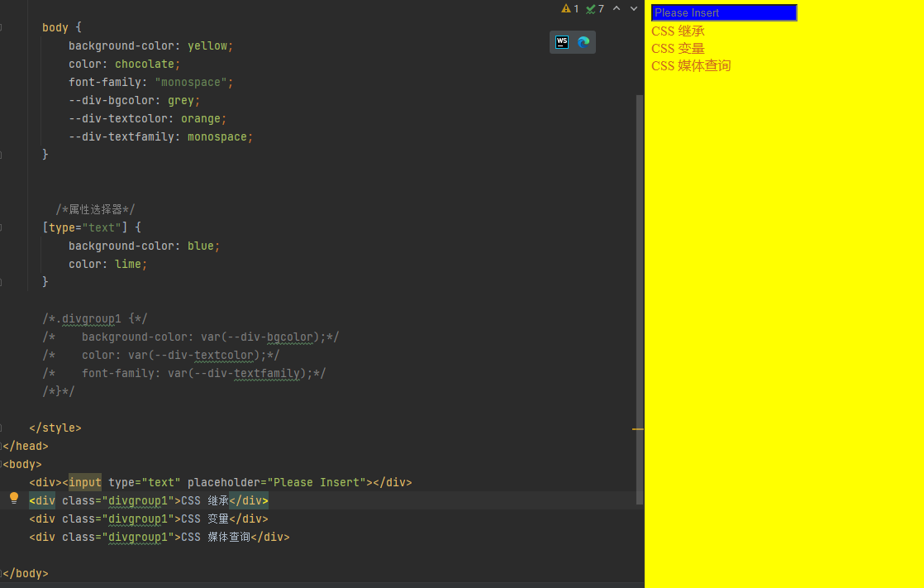Click commented '.divgroup1' selector line
Image resolution: width=924 pixels, height=588 pixels.
point(94,319)
